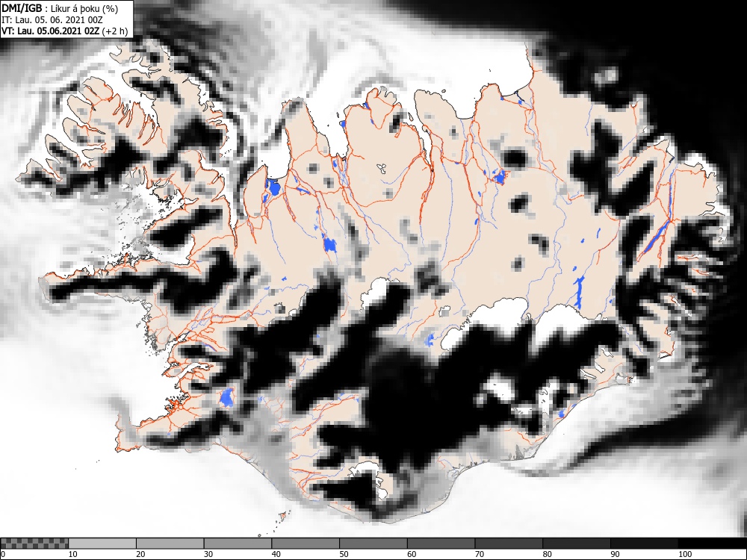Screen dimensions: 747x560
Task: Click the 'VT: Lau. 05.06.2021 02Z (+2 h)' line
Action: click(x=64, y=31)
